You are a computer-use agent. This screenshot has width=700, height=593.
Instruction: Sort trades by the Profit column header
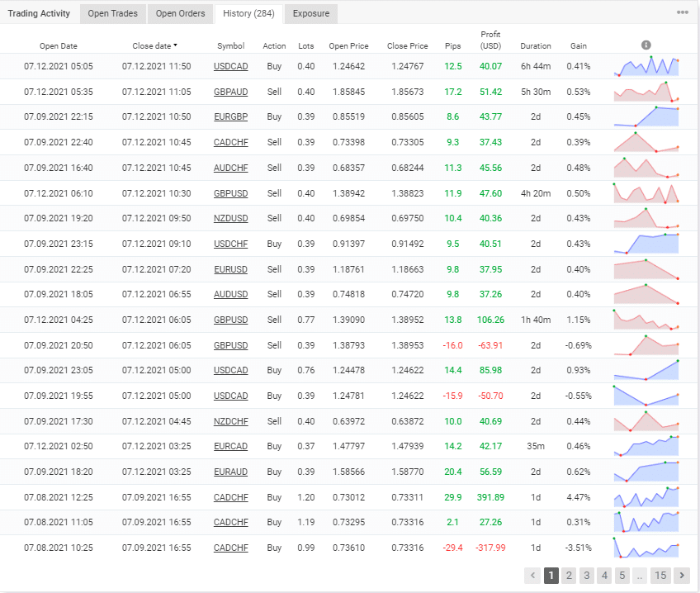coord(490,41)
